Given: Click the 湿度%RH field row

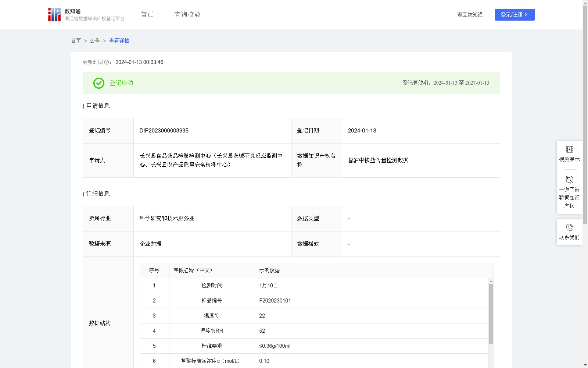Looking at the screenshot, I should click(x=314, y=331).
